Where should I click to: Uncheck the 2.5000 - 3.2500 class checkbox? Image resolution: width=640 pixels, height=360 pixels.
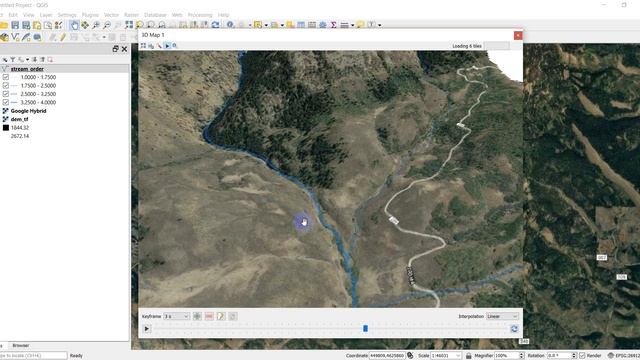pyautogui.click(x=6, y=94)
